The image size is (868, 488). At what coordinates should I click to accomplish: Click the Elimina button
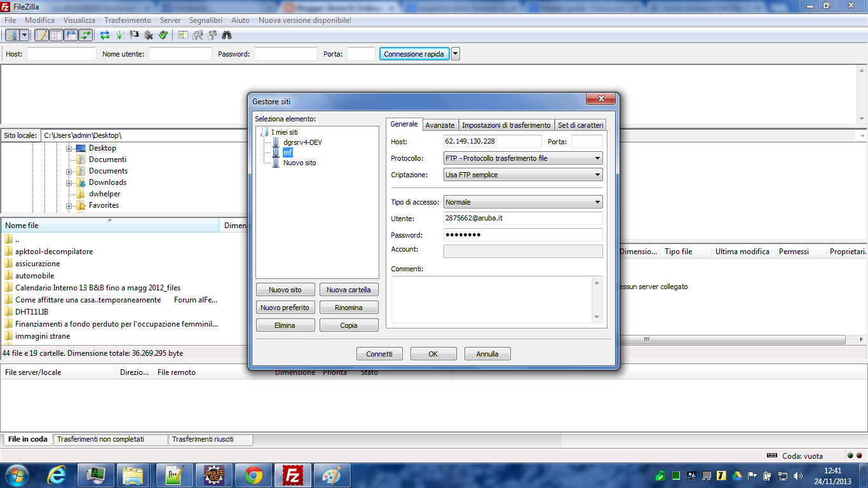pyautogui.click(x=285, y=325)
